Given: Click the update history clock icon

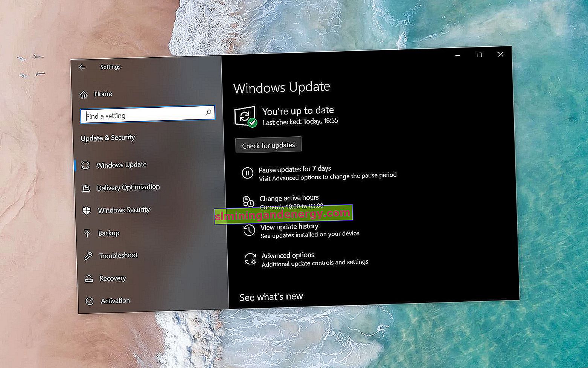Looking at the screenshot, I should pyautogui.click(x=249, y=230).
